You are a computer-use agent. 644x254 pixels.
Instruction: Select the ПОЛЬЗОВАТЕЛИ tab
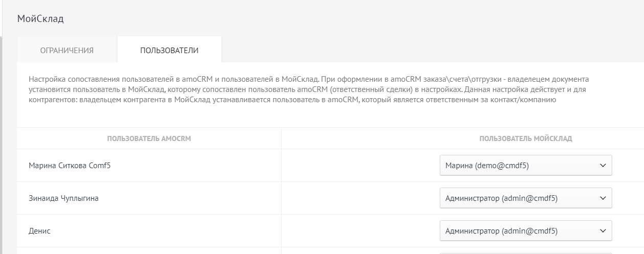coord(169,50)
